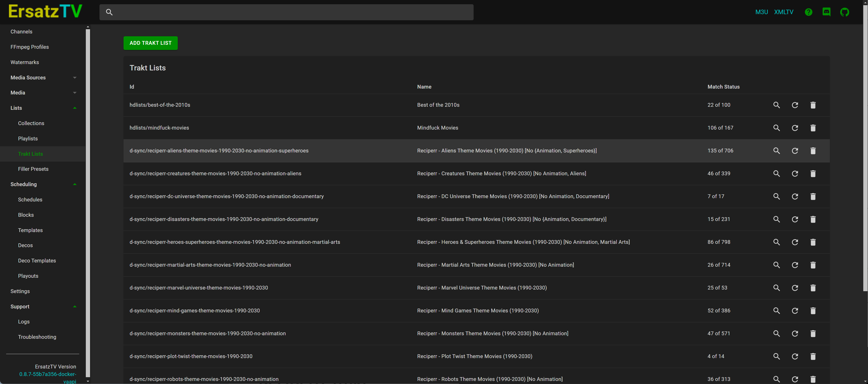868x384 pixels.
Task: Collapse the Lists section
Action: [x=43, y=108]
